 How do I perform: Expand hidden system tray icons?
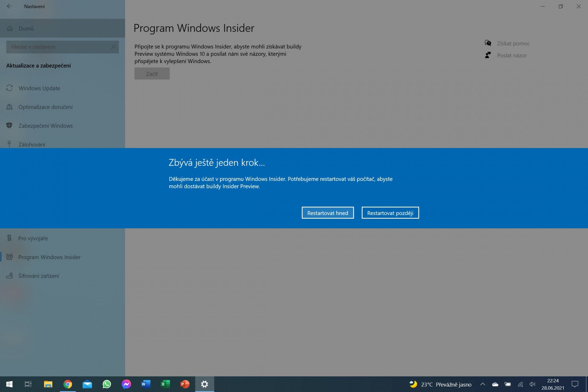(x=483, y=384)
